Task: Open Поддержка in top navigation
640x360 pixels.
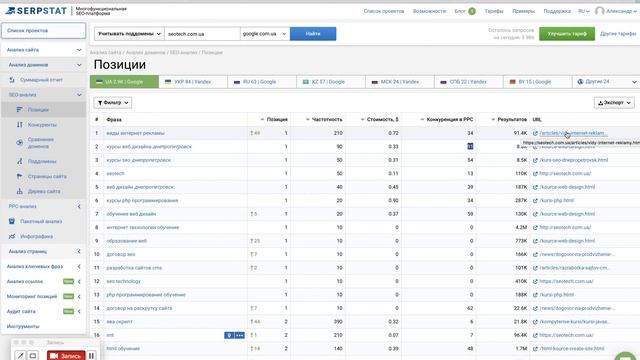Action: coord(557,11)
